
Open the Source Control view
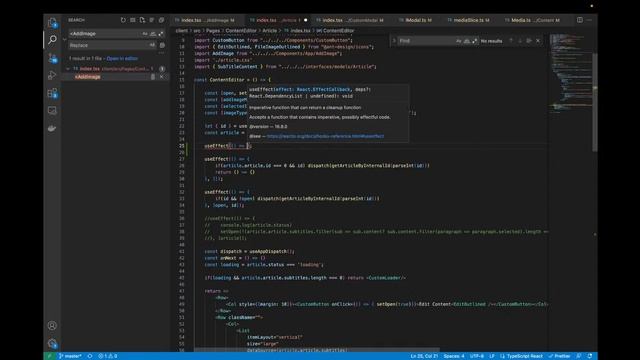(x=52, y=58)
